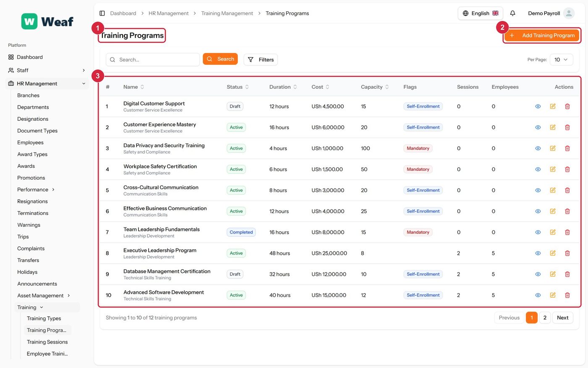The image size is (588, 368).
Task: View Cross-Cultural Communication eye icon
Action: (x=538, y=191)
